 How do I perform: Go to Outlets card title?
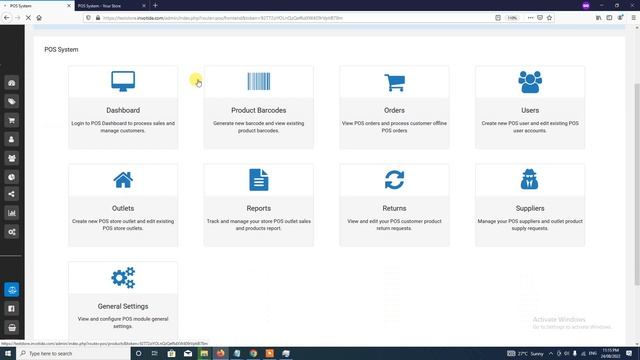(x=123, y=208)
